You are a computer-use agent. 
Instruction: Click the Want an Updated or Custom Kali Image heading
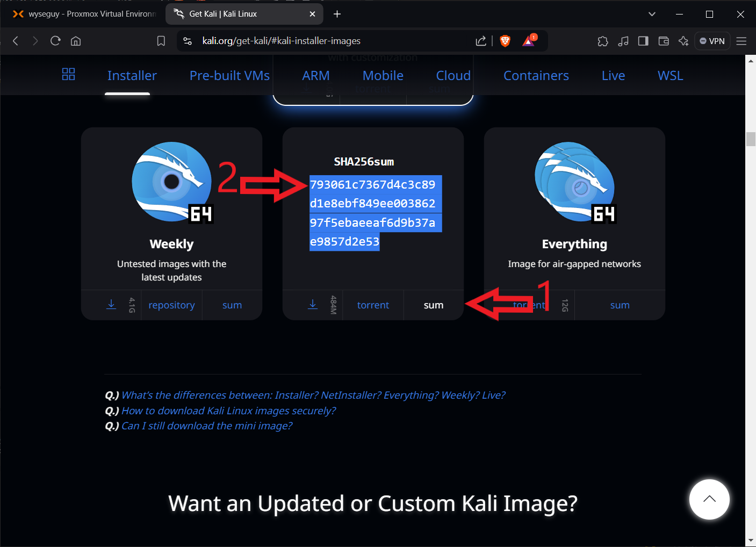pos(373,503)
